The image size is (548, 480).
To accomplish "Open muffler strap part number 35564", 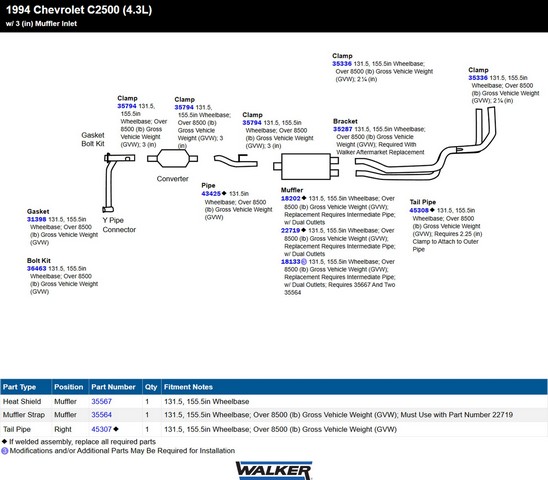I will pyautogui.click(x=101, y=415).
